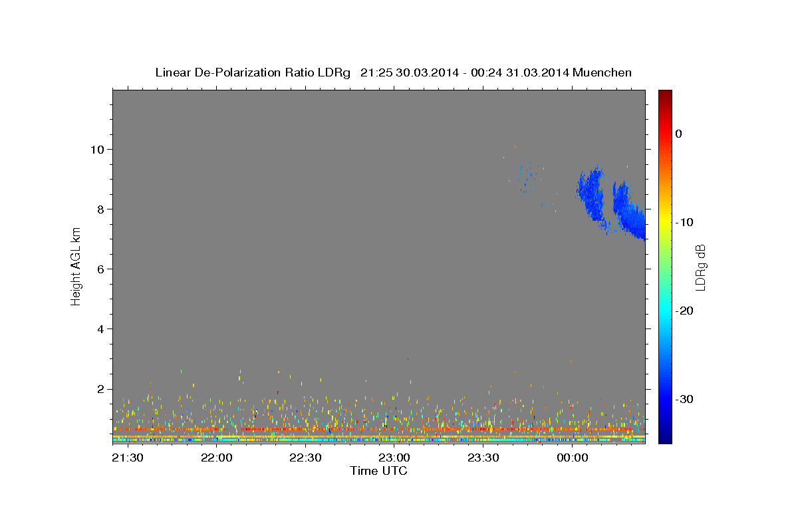Click the height tick label 4
Viewport: 798px width, 532px height.
[102, 329]
